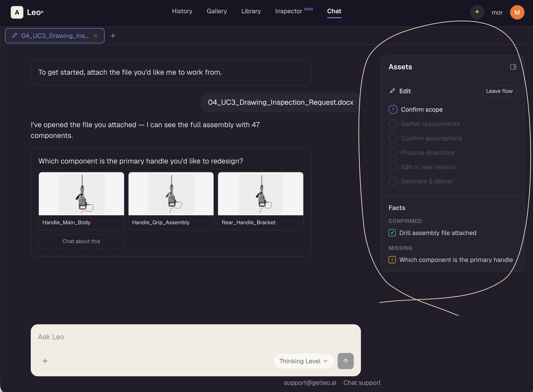
Task: Open the Inspector beta tab
Action: tap(294, 11)
